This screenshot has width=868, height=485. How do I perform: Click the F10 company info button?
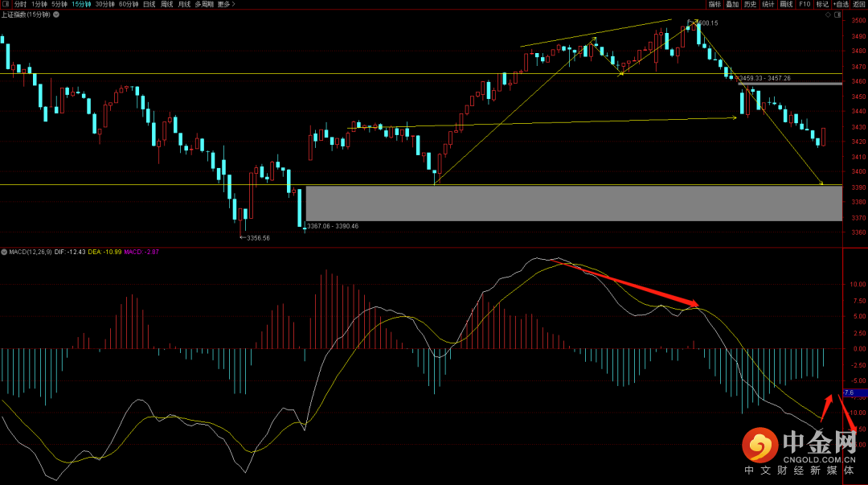(x=805, y=4)
